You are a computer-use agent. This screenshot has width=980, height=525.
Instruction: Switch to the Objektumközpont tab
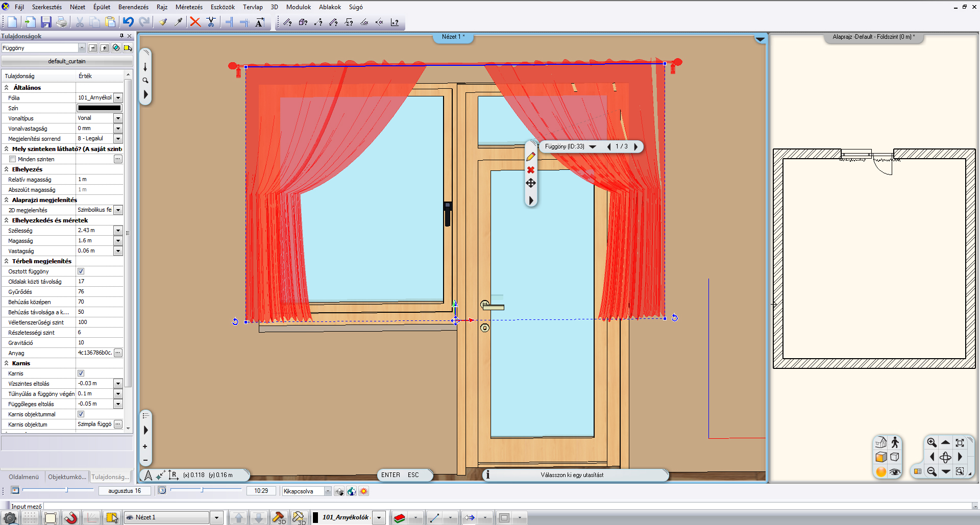pyautogui.click(x=67, y=477)
